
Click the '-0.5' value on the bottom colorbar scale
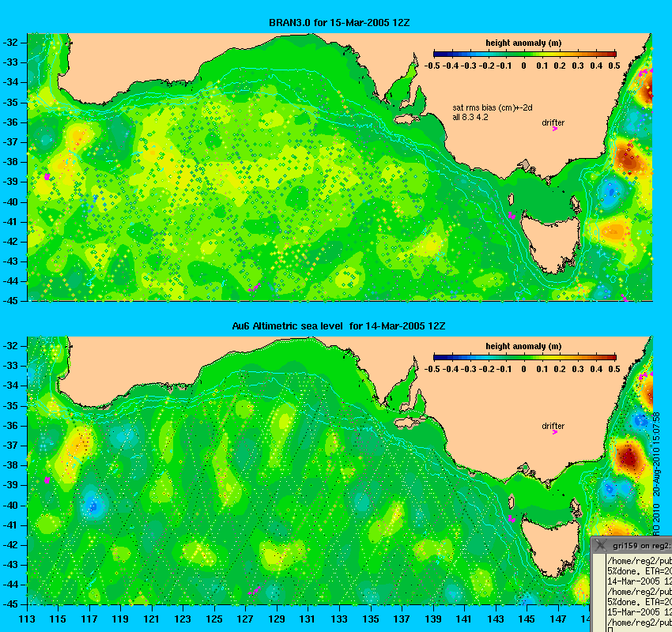point(432,369)
